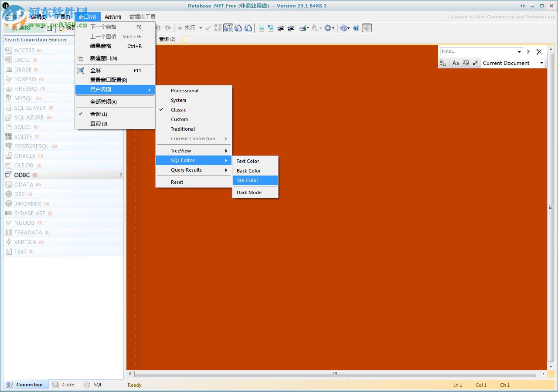This screenshot has height=392, width=558.
Task: Enable Dark Mode from SQL Editor submenu
Action: (255, 193)
